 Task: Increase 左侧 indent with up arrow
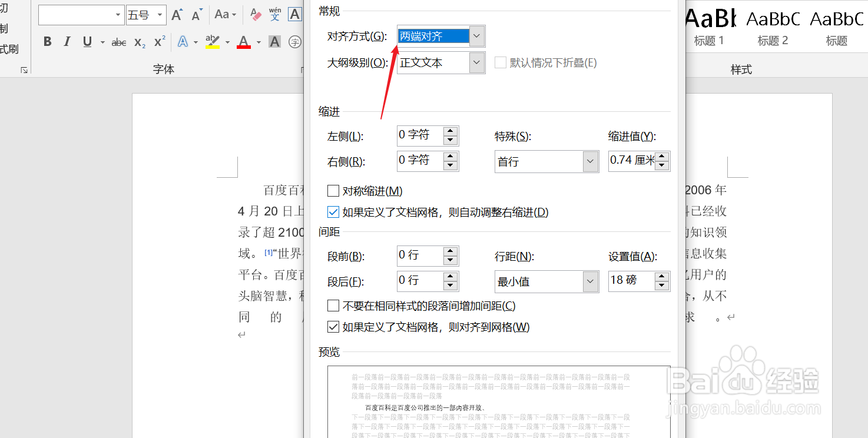coord(450,131)
